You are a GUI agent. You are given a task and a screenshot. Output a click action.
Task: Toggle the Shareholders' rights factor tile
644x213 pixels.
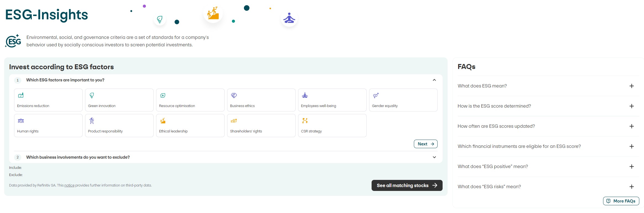point(261,126)
